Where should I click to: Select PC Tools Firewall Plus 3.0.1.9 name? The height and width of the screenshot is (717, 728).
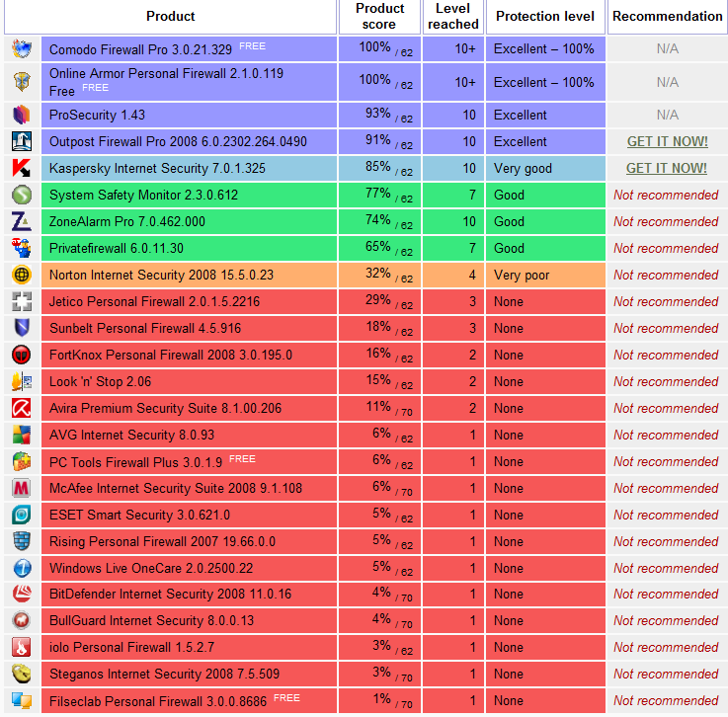[135, 462]
